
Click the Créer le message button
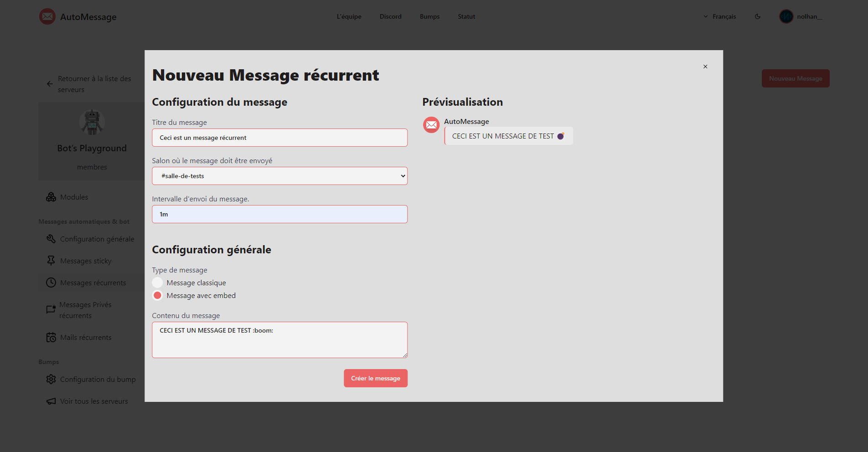(x=376, y=378)
